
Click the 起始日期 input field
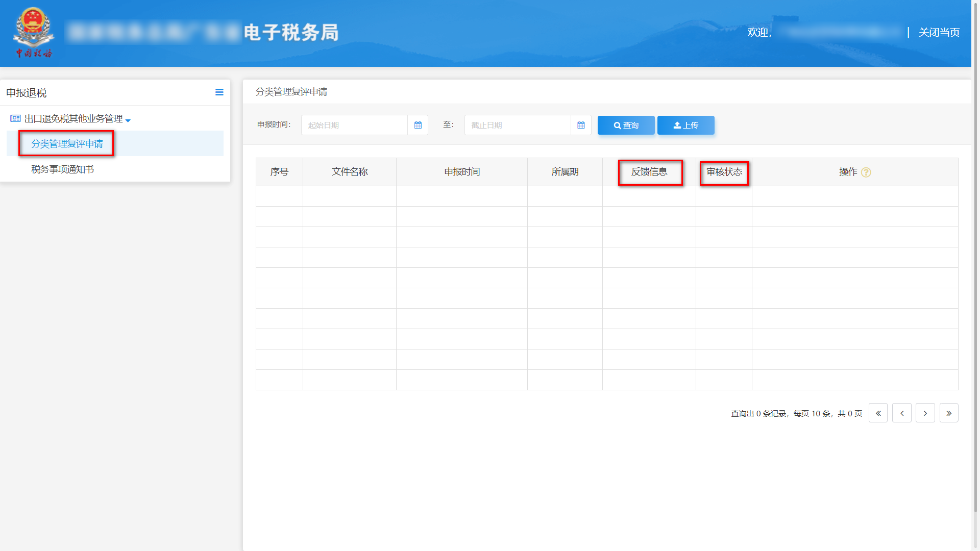point(354,125)
